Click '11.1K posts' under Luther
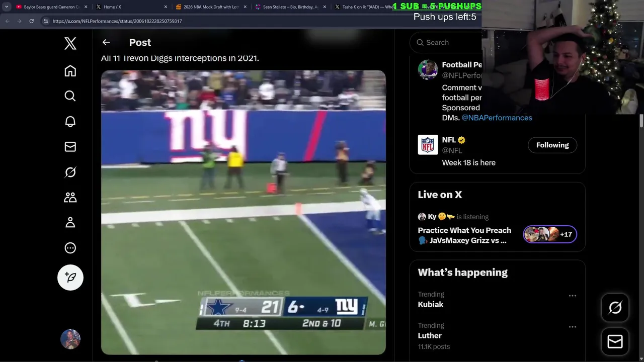The image size is (644, 362). [x=434, y=346]
